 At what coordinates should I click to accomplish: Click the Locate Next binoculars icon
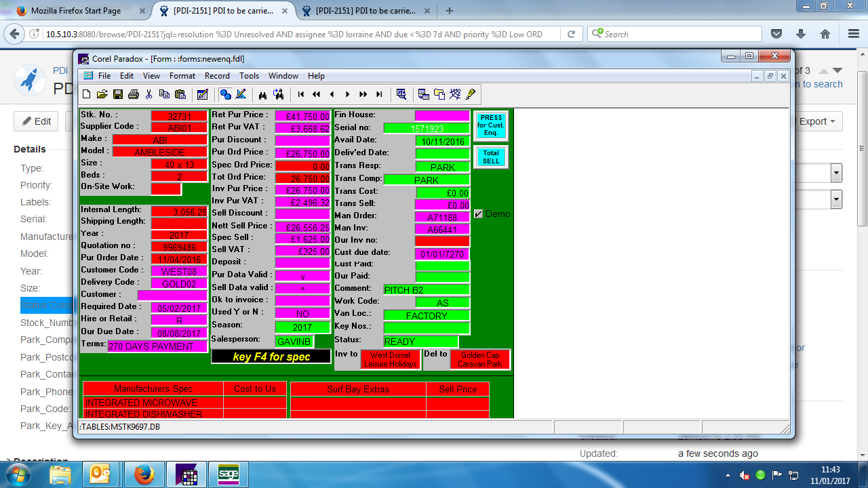[278, 94]
